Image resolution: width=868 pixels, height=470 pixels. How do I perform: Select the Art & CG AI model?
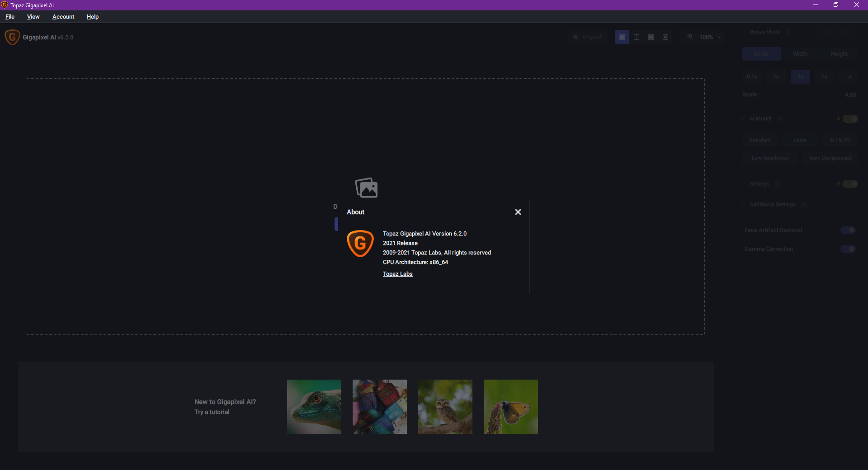click(x=840, y=140)
